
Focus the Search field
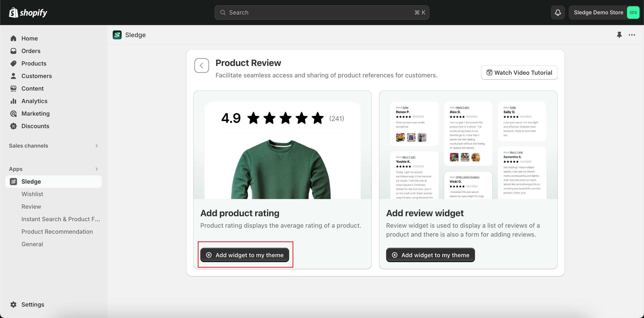(x=322, y=13)
